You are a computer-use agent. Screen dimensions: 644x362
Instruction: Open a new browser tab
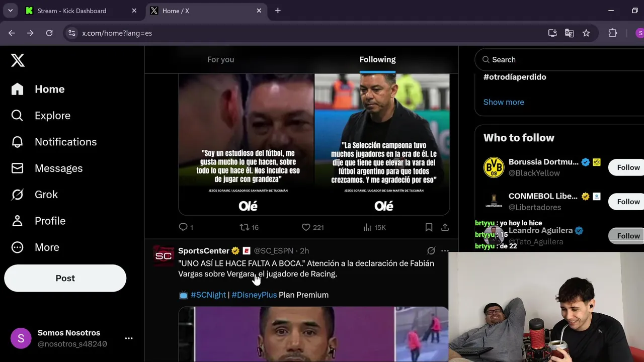tap(278, 11)
